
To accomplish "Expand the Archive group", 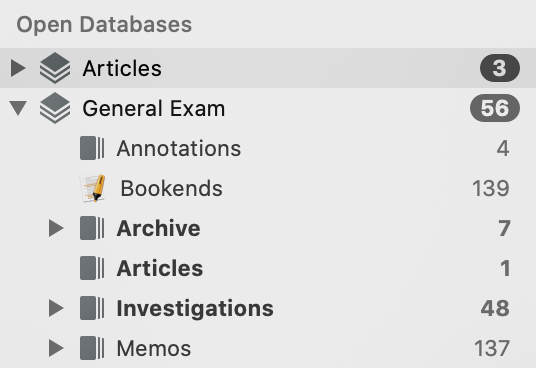I will click(x=56, y=228).
